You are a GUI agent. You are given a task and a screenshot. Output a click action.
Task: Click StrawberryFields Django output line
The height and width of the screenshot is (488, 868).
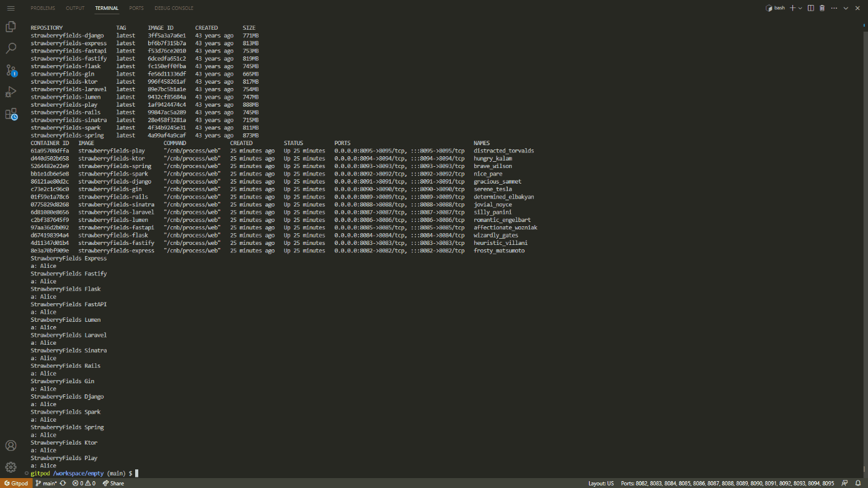pos(67,396)
